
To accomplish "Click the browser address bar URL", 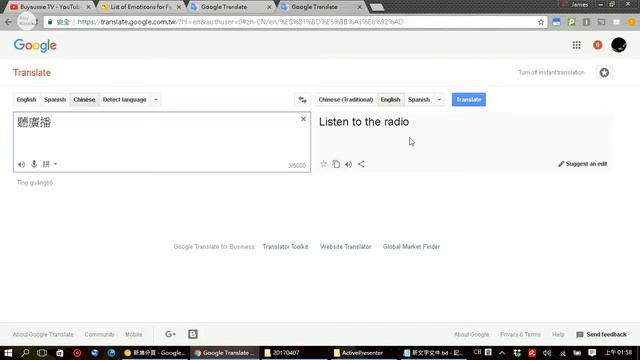I will 240,22.
